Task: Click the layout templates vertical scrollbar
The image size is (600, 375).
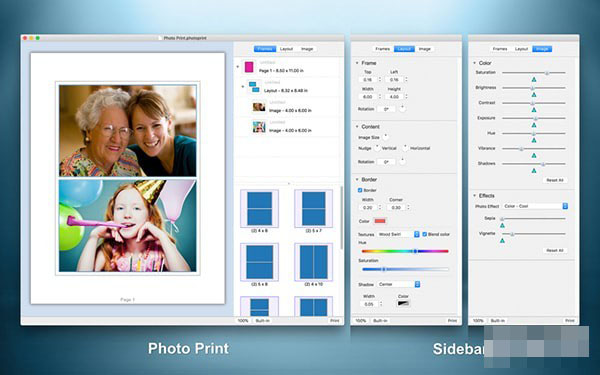Action: click(341, 218)
